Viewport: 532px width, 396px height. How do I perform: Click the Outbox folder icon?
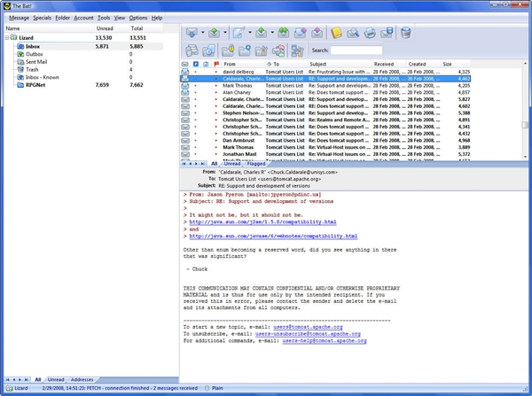(x=19, y=54)
